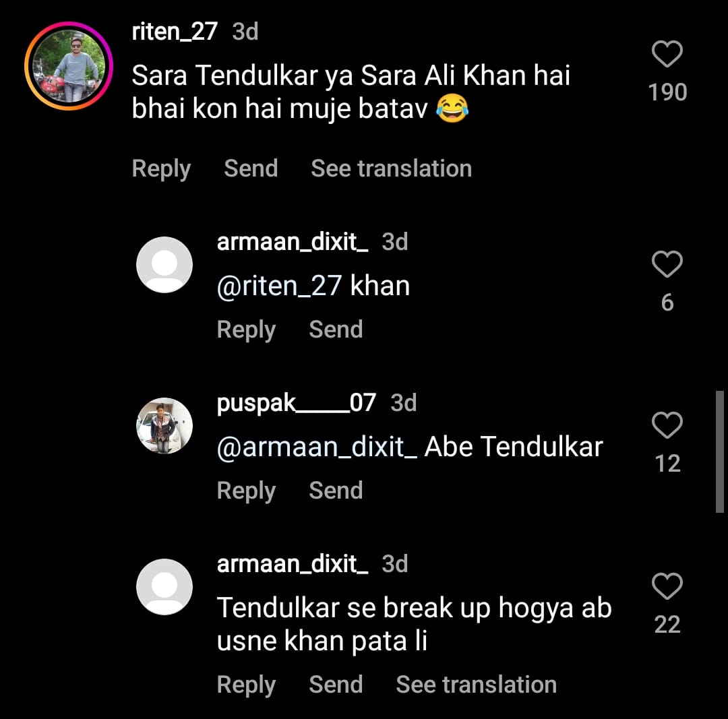Send riten_27's comment to someone

(x=251, y=168)
